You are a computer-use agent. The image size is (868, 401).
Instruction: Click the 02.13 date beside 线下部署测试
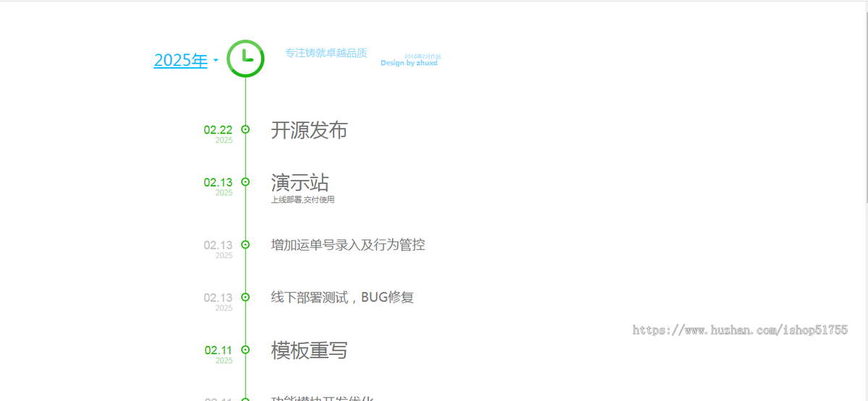coord(218,298)
